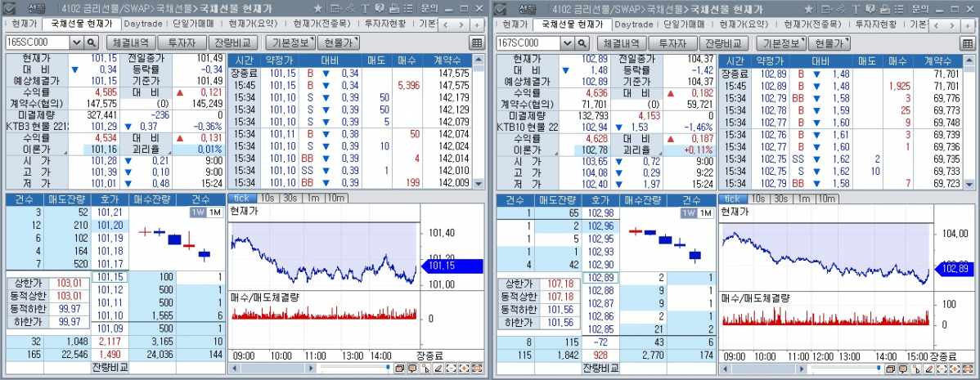This screenshot has height=380, width=980.
Task: Switch left mini candle chart to 1W
Action: click(198, 212)
